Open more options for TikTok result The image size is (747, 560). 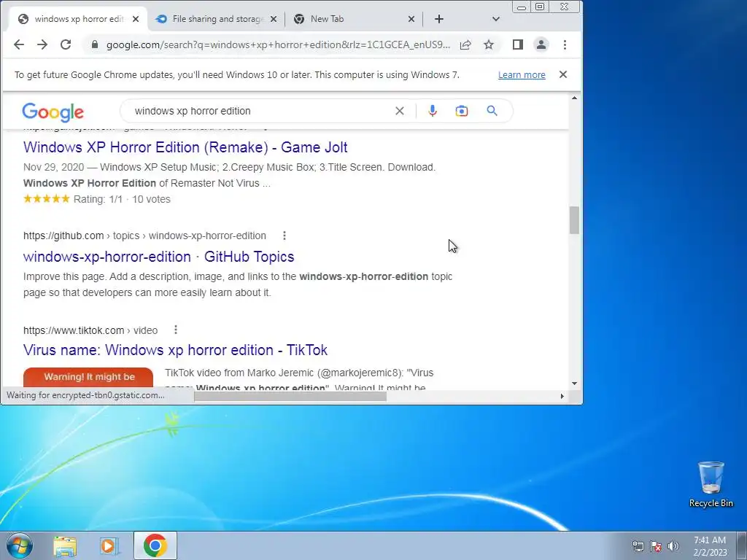pos(176,330)
